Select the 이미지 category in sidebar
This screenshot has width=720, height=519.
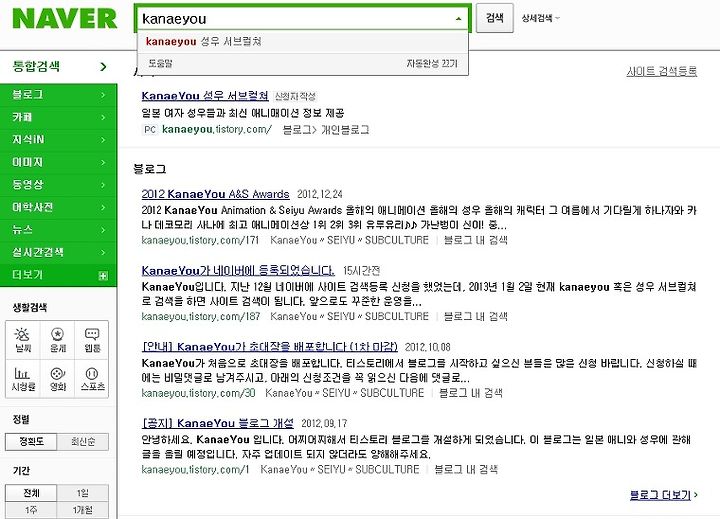59,162
